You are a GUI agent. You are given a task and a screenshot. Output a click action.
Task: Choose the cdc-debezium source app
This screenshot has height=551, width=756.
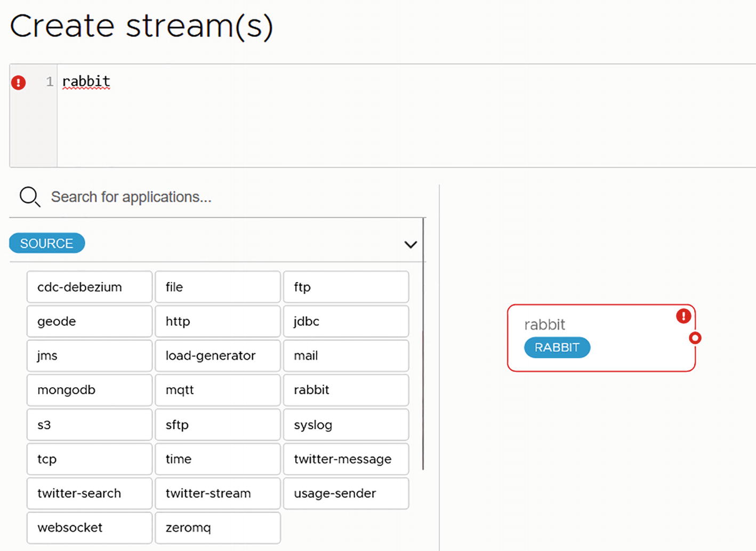[90, 287]
